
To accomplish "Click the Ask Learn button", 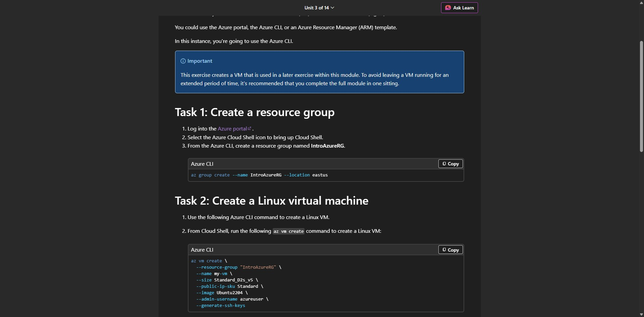I will pyautogui.click(x=459, y=8).
